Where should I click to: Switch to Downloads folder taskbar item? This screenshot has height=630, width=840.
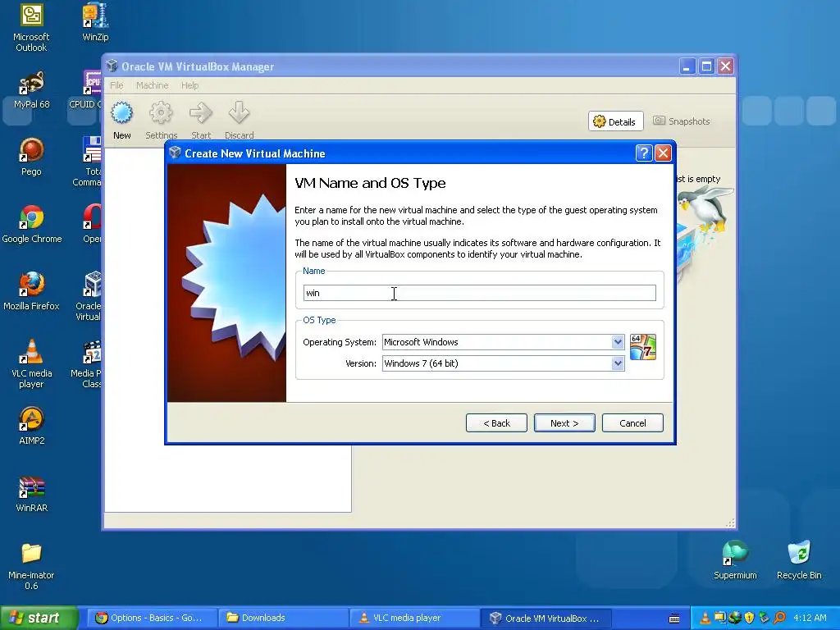(283, 619)
